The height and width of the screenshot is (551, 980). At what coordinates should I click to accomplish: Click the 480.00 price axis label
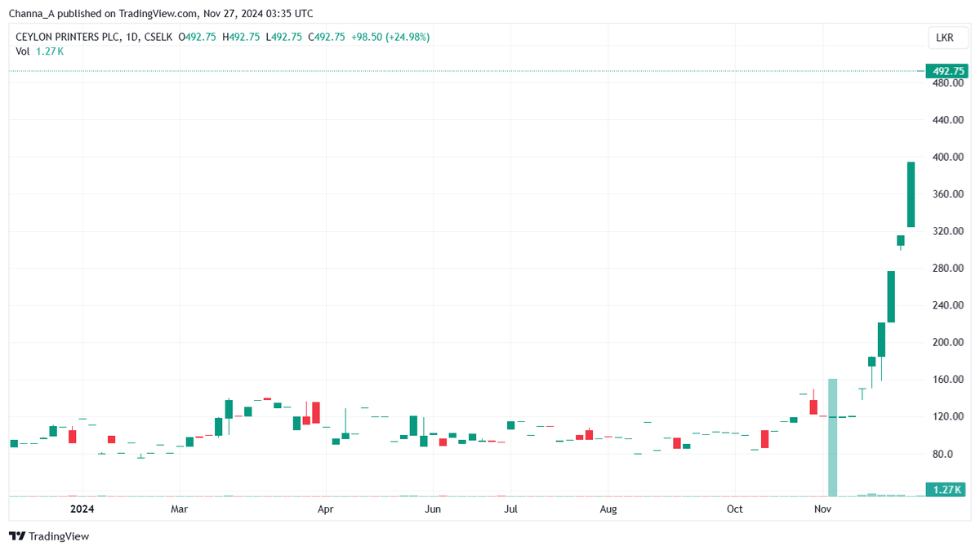click(x=948, y=83)
